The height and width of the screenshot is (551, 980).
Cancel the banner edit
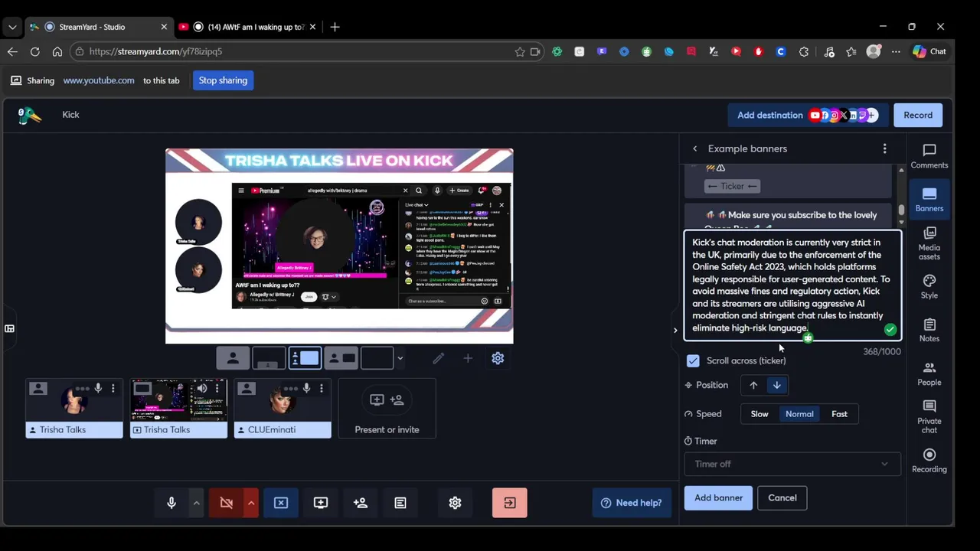point(782,497)
